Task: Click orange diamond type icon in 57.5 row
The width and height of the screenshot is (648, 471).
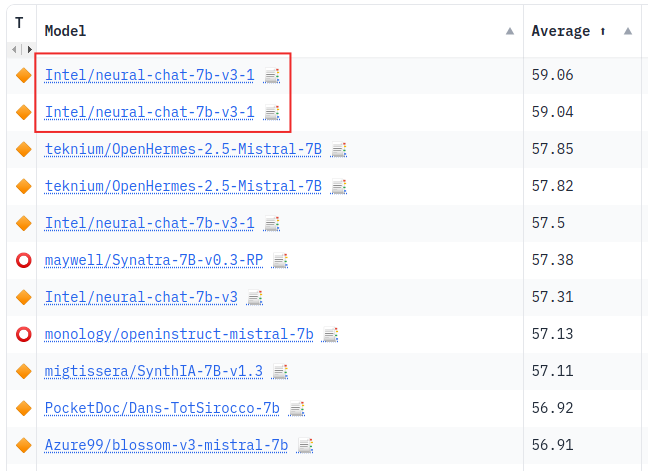Action: tap(24, 223)
